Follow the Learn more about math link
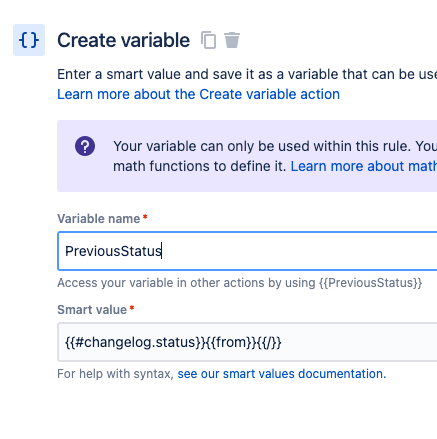This screenshot has height=439, width=437. click(x=364, y=166)
